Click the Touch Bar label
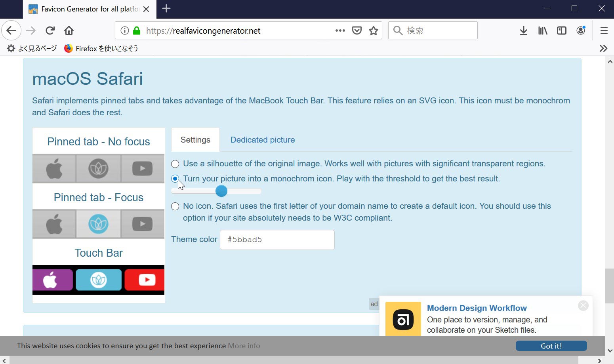This screenshot has width=614, height=364. point(99,253)
